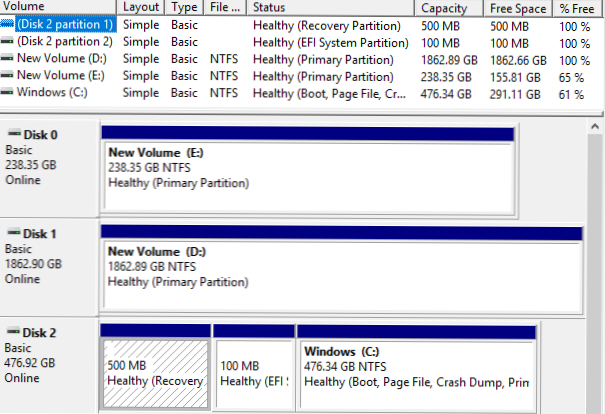The width and height of the screenshot is (605, 414).
Task: Select Windows (C:) partition block on Disk 2
Action: pos(416,367)
